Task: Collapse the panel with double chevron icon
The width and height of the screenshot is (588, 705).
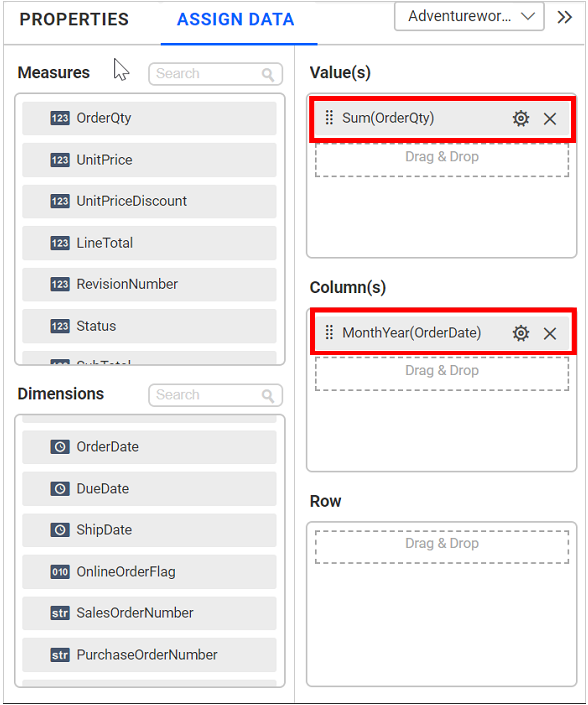Action: tap(564, 17)
